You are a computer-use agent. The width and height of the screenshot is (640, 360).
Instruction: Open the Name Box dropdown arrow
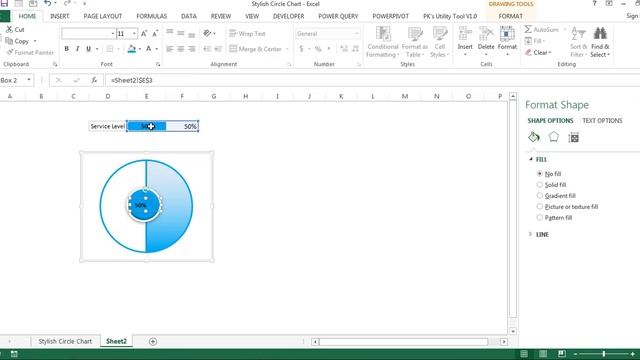coord(29,80)
